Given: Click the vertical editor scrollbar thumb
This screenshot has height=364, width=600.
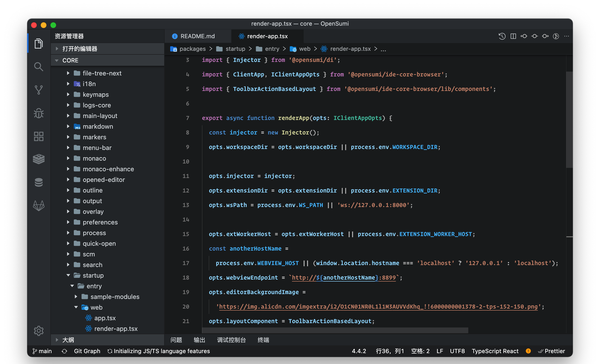Looking at the screenshot, I should [569, 119].
